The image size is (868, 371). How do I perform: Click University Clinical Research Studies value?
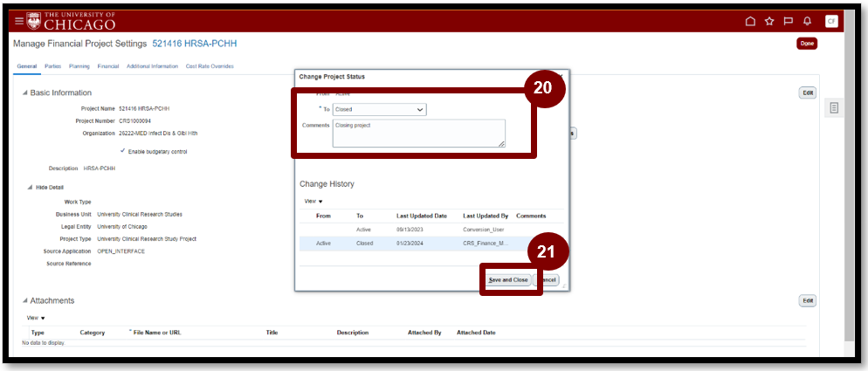pos(140,214)
